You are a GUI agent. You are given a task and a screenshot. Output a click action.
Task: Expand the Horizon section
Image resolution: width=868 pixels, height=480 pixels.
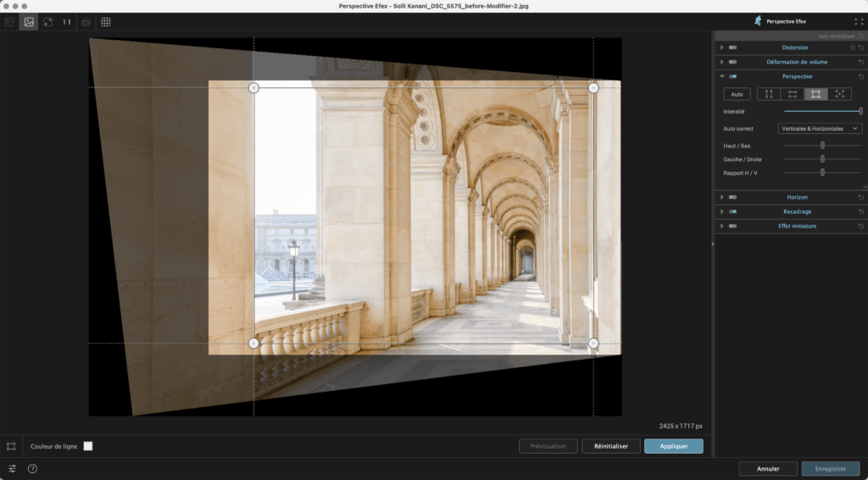point(722,197)
